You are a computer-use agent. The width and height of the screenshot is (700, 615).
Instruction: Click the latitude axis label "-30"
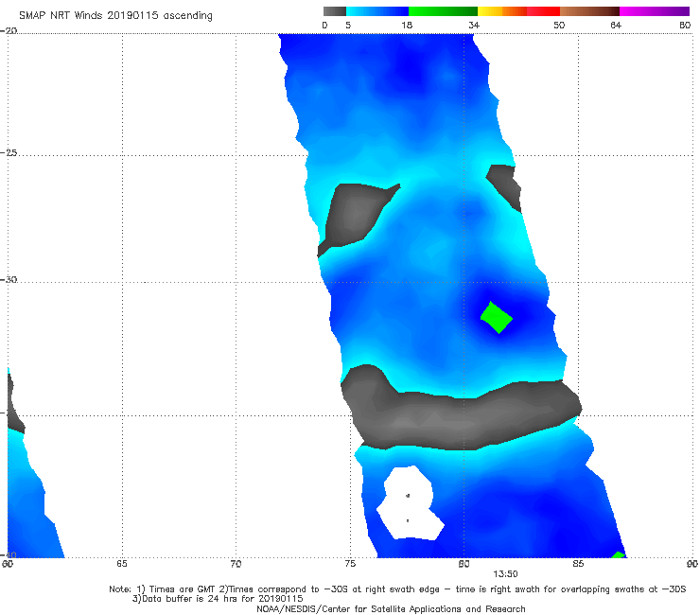pyautogui.click(x=9, y=279)
